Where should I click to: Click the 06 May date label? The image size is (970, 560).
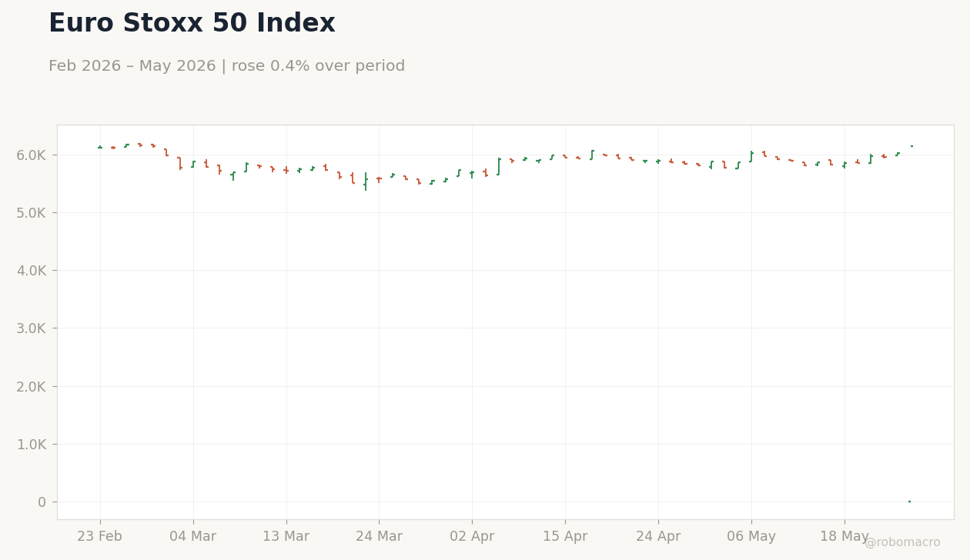751,536
